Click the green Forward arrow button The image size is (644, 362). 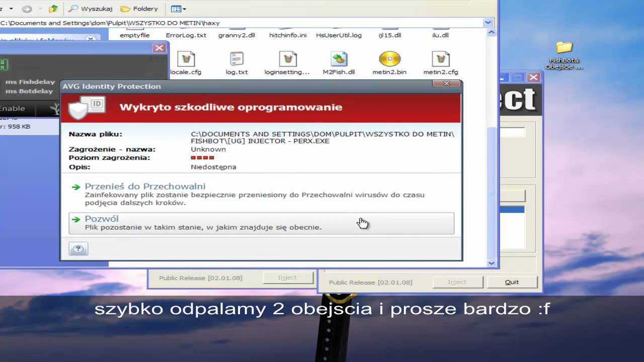(x=27, y=9)
